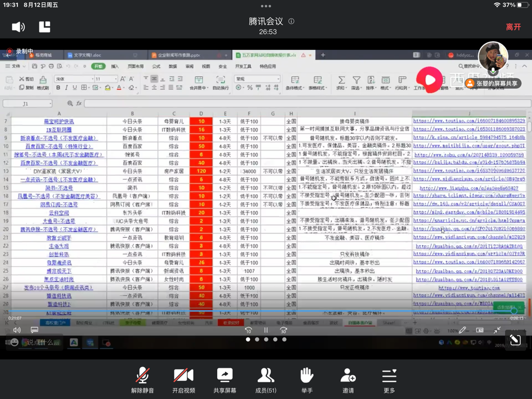Tap the layout switch icon beside speaker
This screenshot has width=532, height=399.
pyautogui.click(x=44, y=26)
